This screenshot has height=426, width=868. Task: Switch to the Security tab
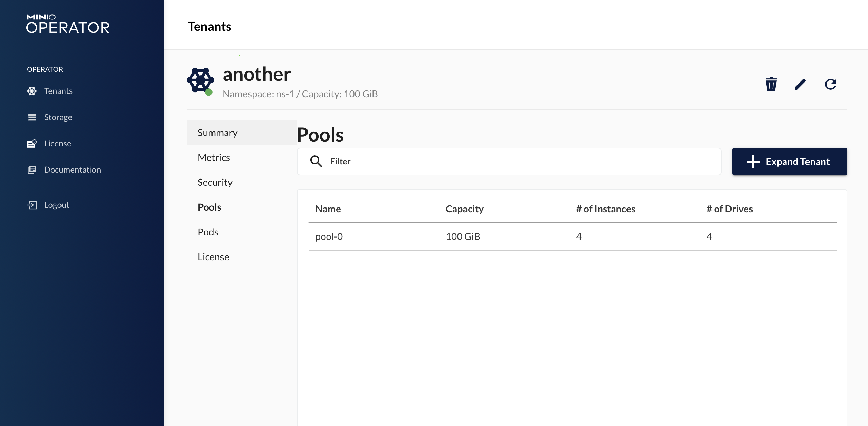tap(242, 182)
